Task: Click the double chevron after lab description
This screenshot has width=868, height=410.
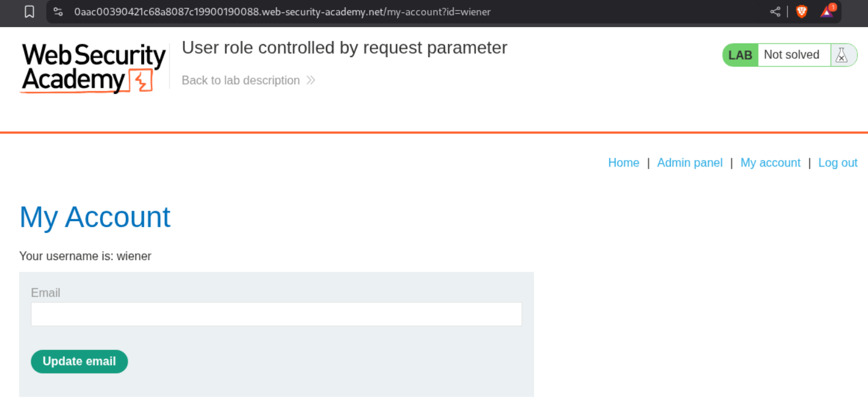Action: [311, 81]
